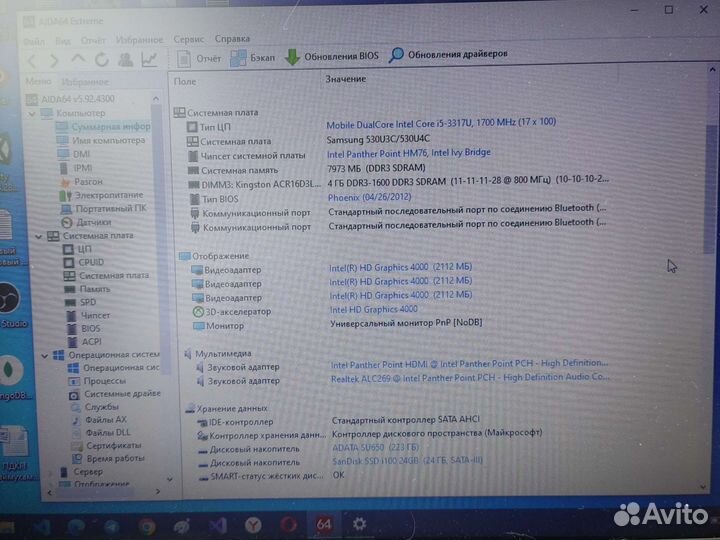Open the Отчёт report button
Screen dimensions: 720x540
pos(199,59)
